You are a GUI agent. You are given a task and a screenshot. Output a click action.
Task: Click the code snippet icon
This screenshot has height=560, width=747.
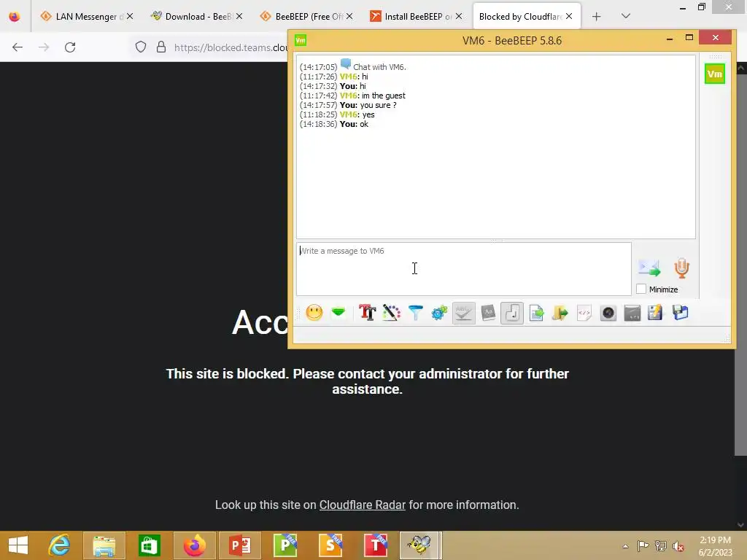(x=584, y=313)
